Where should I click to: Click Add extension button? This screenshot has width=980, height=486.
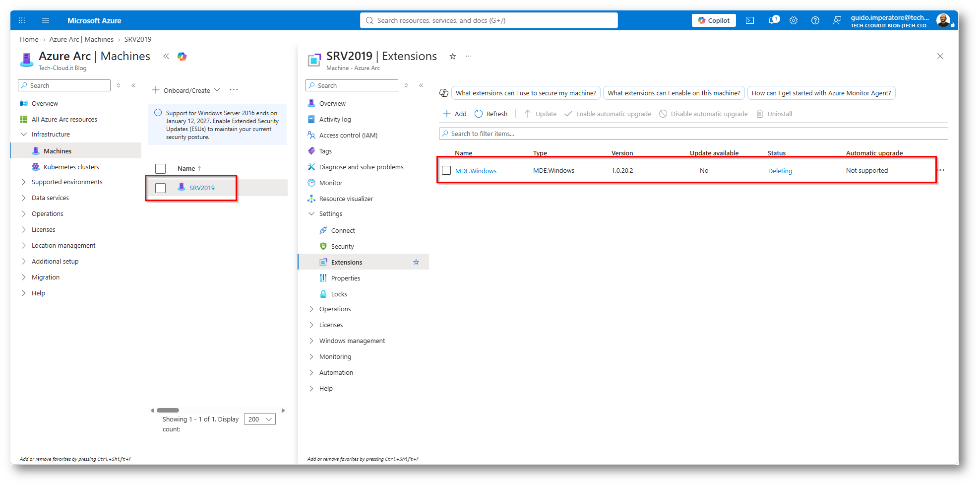coord(455,114)
